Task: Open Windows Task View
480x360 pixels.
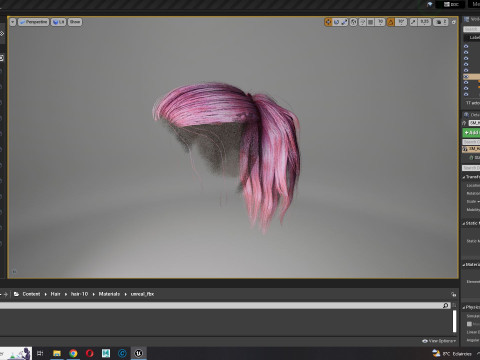Action: coord(40,353)
